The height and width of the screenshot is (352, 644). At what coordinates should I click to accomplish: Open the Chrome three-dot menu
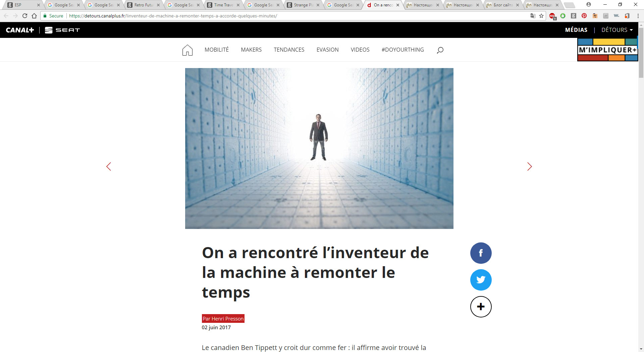coord(638,16)
